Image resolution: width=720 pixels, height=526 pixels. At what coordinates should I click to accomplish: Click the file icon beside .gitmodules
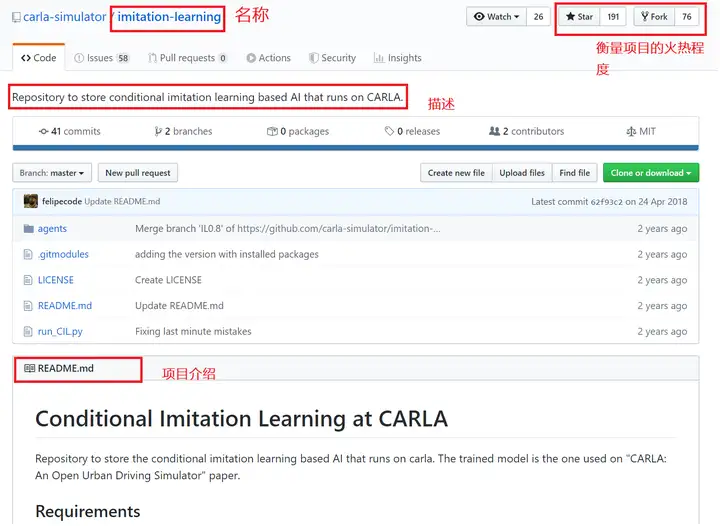coord(28,254)
